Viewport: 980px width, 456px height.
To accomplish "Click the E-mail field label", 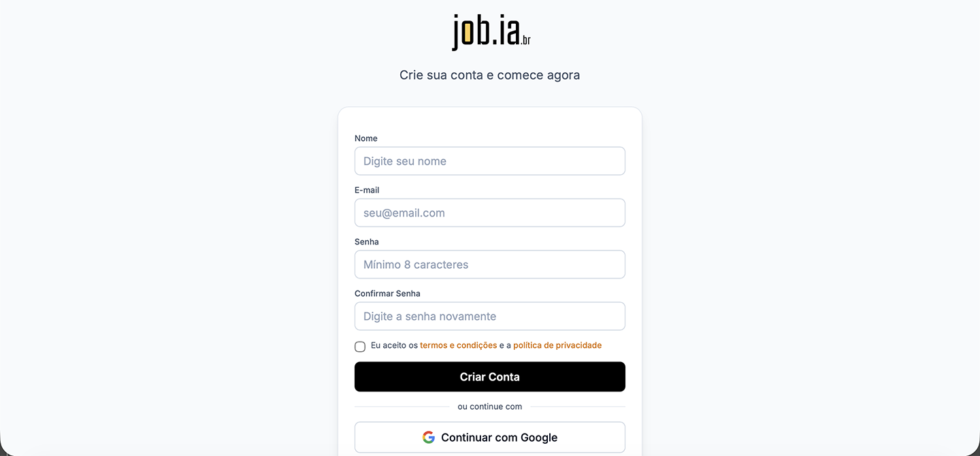I will [367, 190].
